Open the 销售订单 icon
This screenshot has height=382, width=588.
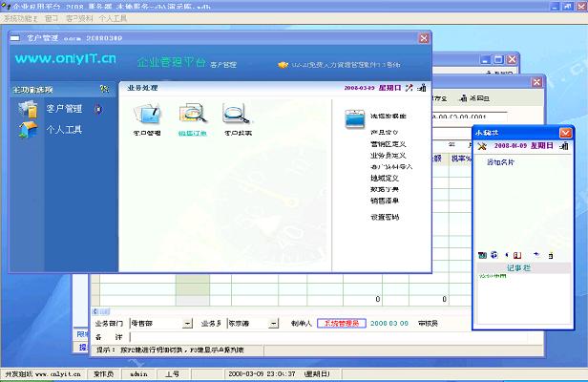pyautogui.click(x=191, y=116)
